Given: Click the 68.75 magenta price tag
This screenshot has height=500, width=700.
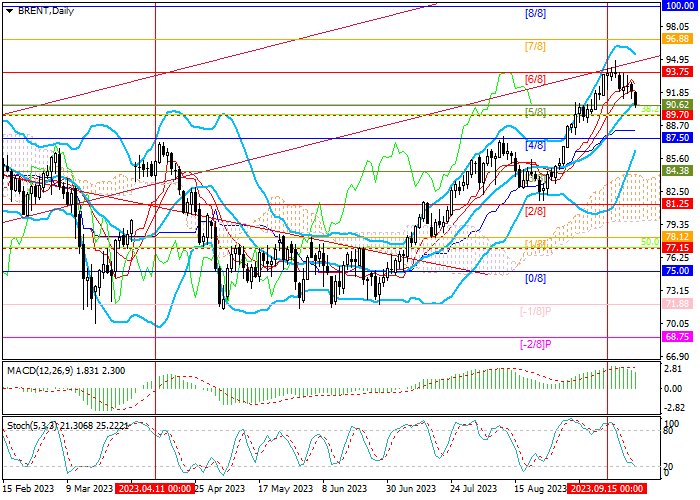Looking at the screenshot, I should click(677, 337).
